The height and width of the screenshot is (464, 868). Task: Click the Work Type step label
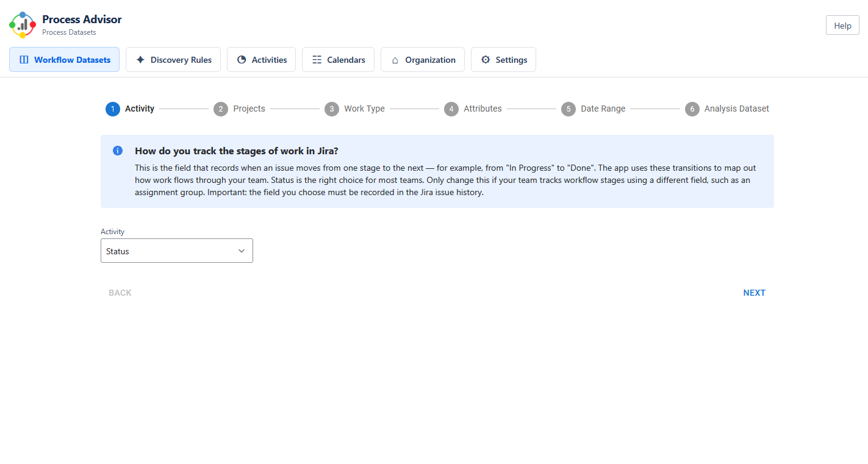coord(364,109)
